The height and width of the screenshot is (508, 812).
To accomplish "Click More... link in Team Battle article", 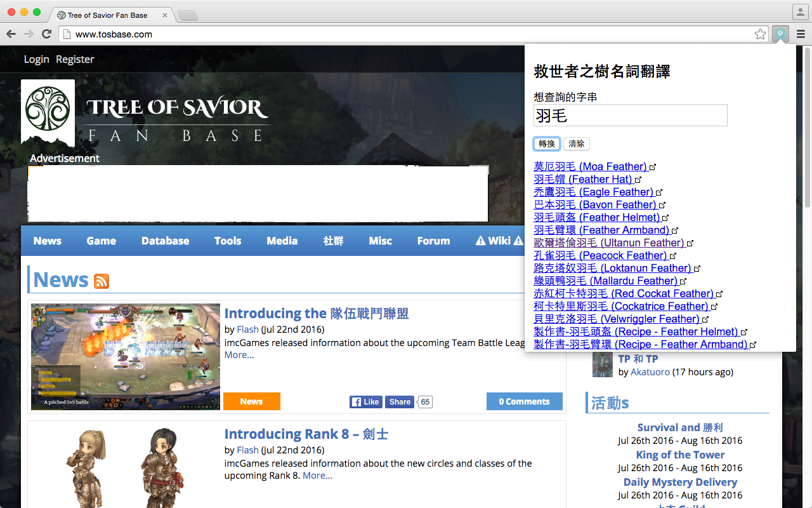I will click(x=239, y=355).
